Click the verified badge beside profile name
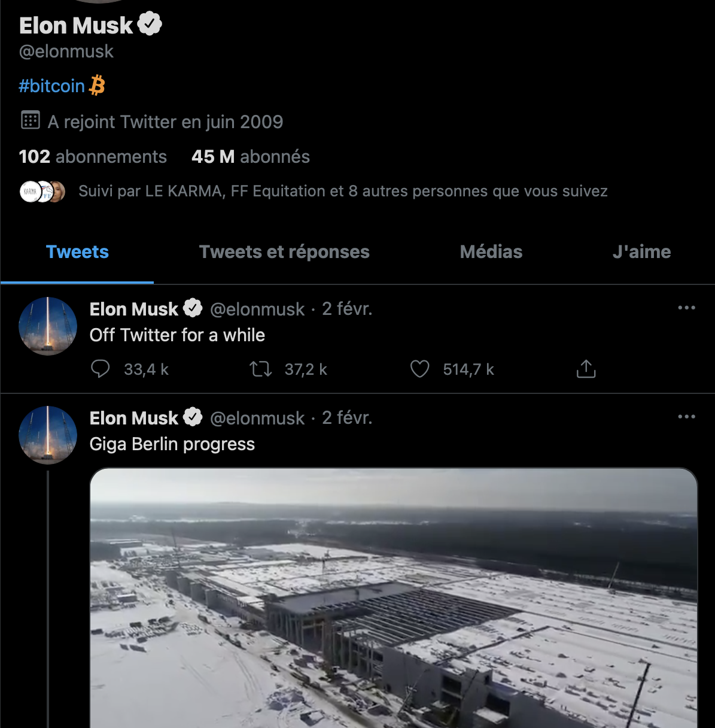The height and width of the screenshot is (728, 715). (x=150, y=25)
